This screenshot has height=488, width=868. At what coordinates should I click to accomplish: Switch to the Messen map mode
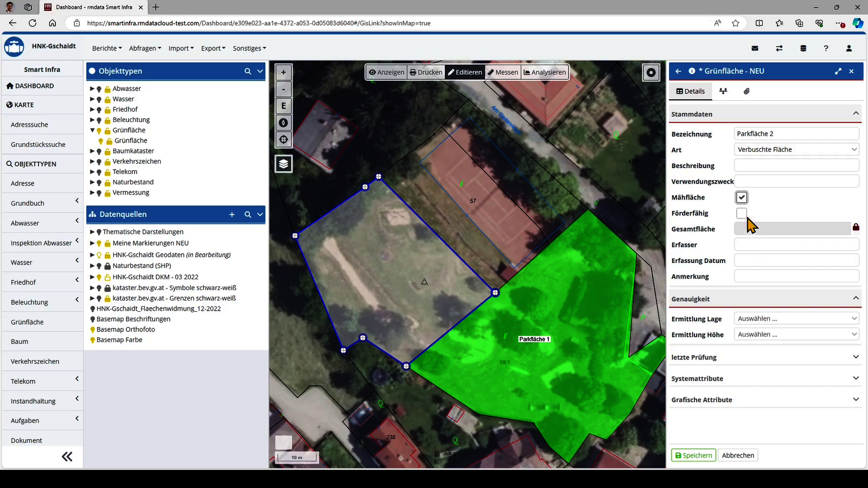click(502, 72)
